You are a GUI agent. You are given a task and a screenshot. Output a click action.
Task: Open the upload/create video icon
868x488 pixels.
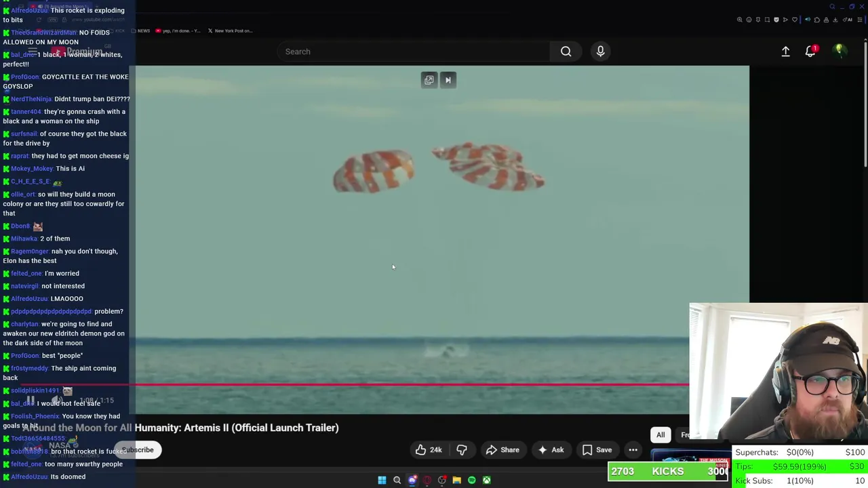(x=785, y=52)
